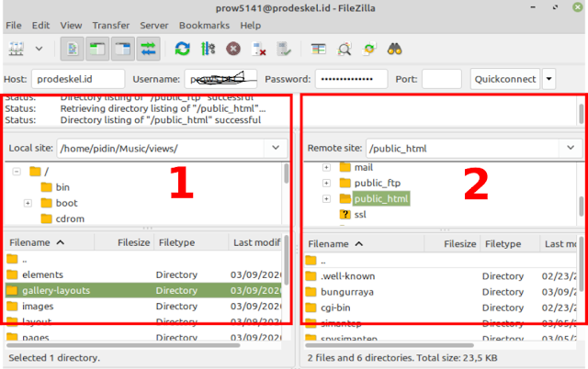588x369 pixels.
Task: Expand the mail folder in remote tree
Action: click(327, 167)
